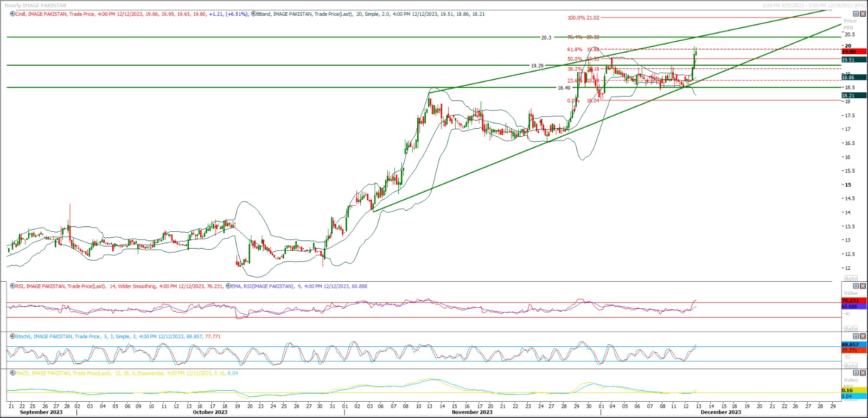The image size is (868, 418).
Task: Select the BBand IMAGE PAKISTAN legend text
Action: click(371, 14)
